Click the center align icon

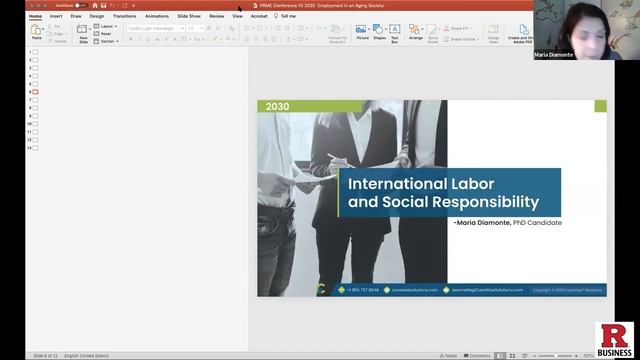[256, 39]
